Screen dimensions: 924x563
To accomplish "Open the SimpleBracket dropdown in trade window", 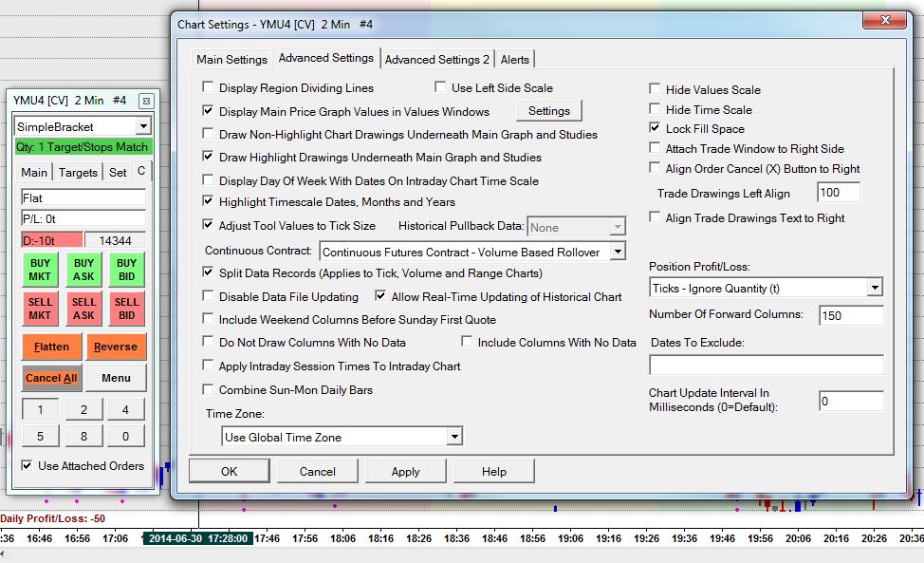I will (x=143, y=126).
